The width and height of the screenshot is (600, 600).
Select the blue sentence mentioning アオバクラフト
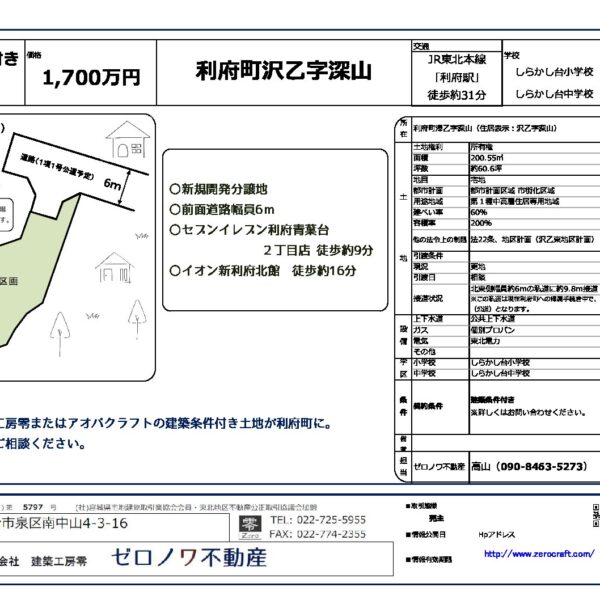pyautogui.click(x=165, y=423)
